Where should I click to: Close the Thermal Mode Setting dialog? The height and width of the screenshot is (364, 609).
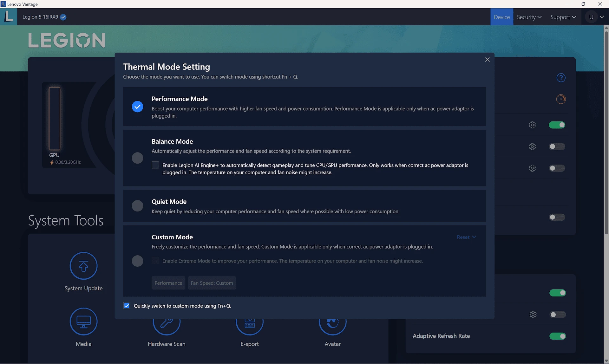pyautogui.click(x=487, y=60)
